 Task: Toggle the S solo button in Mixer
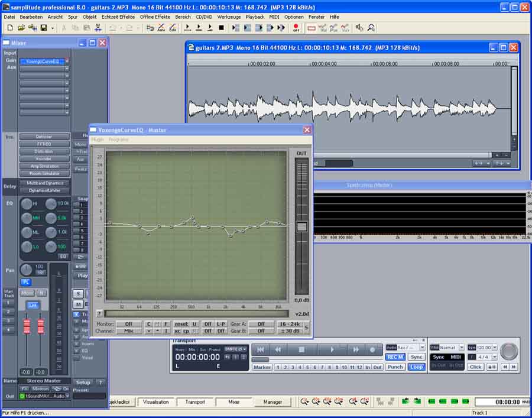78,294
